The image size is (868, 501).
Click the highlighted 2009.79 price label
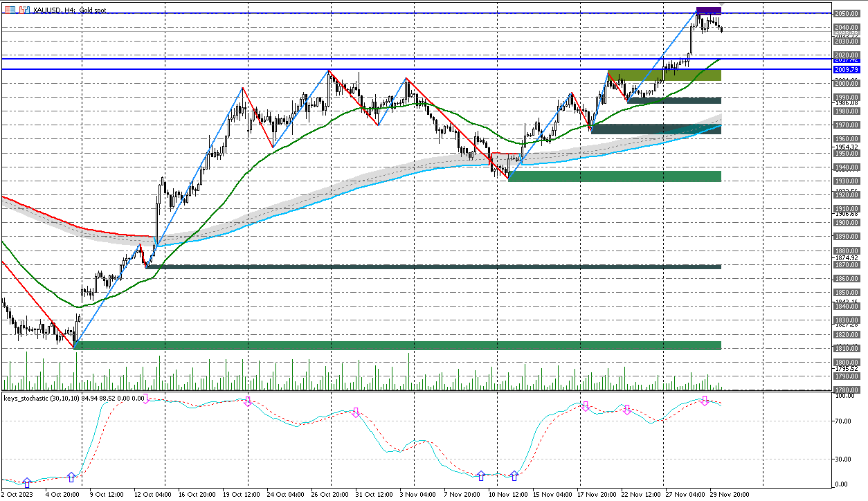point(847,70)
